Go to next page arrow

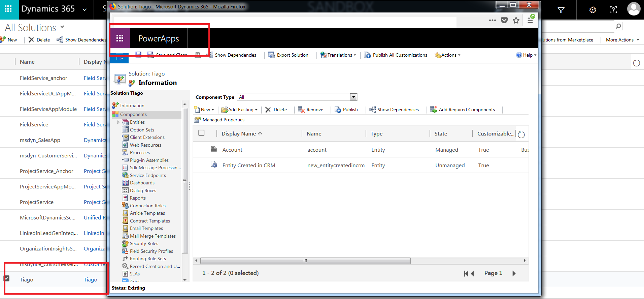click(x=514, y=273)
